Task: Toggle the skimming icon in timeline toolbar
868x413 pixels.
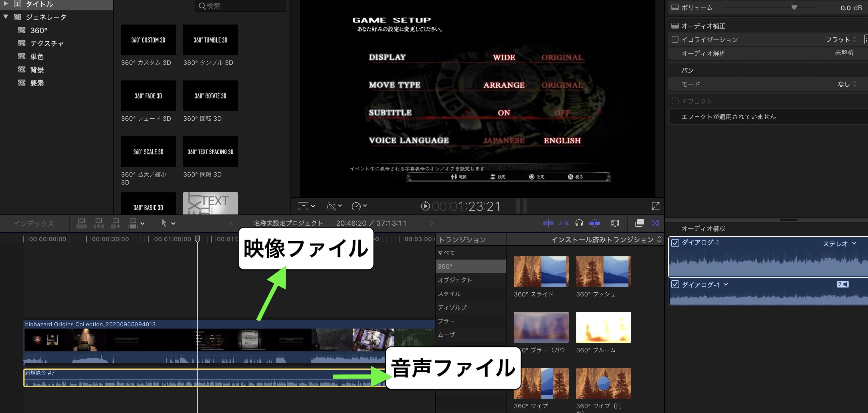Action: [x=548, y=223]
